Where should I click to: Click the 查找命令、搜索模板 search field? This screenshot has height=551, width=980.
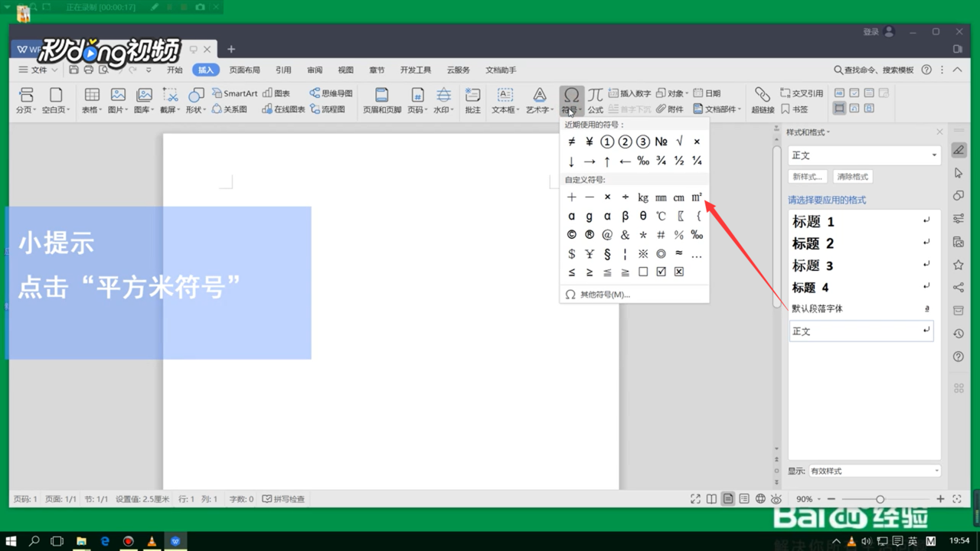874,70
